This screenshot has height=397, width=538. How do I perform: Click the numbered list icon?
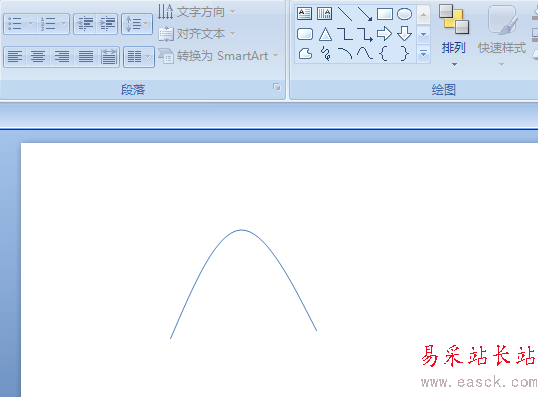tap(48, 24)
